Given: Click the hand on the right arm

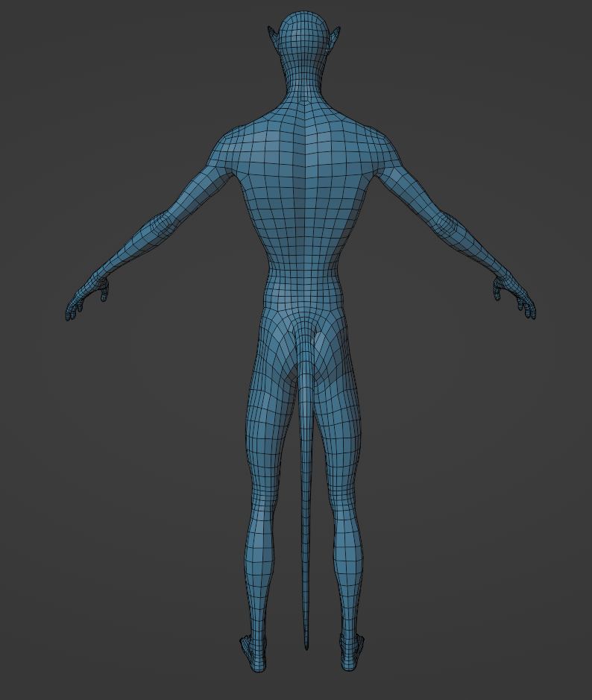Looking at the screenshot, I should coord(514,297).
